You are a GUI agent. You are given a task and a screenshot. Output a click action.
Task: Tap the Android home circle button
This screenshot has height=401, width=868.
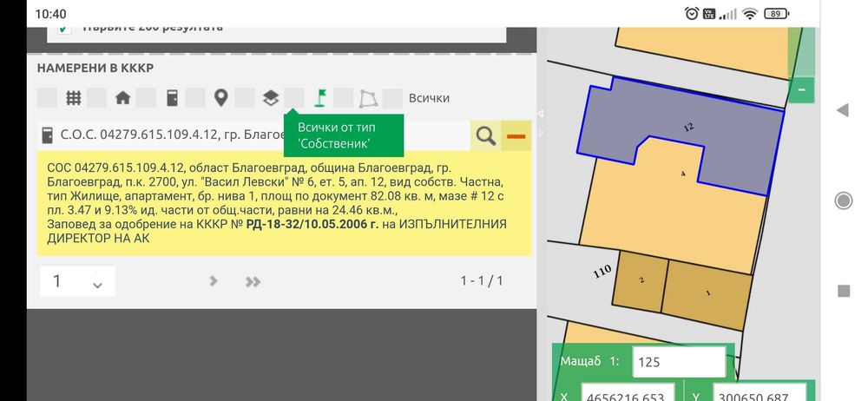[843, 200]
